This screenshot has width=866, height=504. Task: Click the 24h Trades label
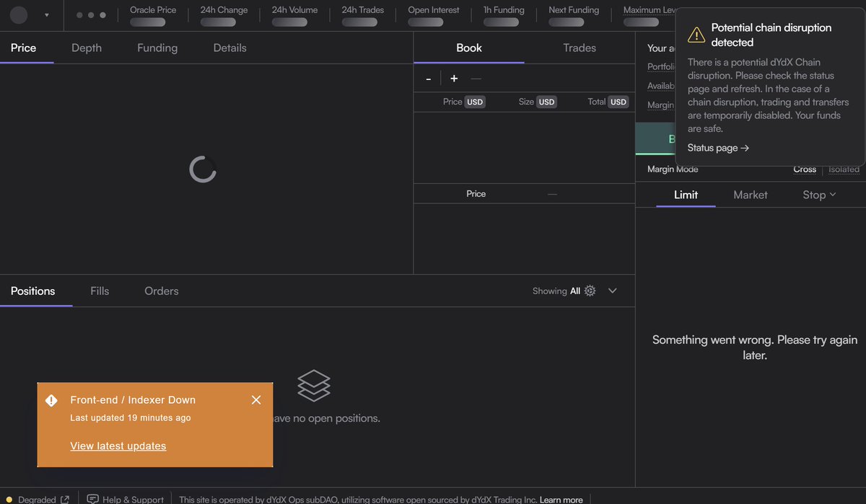[363, 10]
